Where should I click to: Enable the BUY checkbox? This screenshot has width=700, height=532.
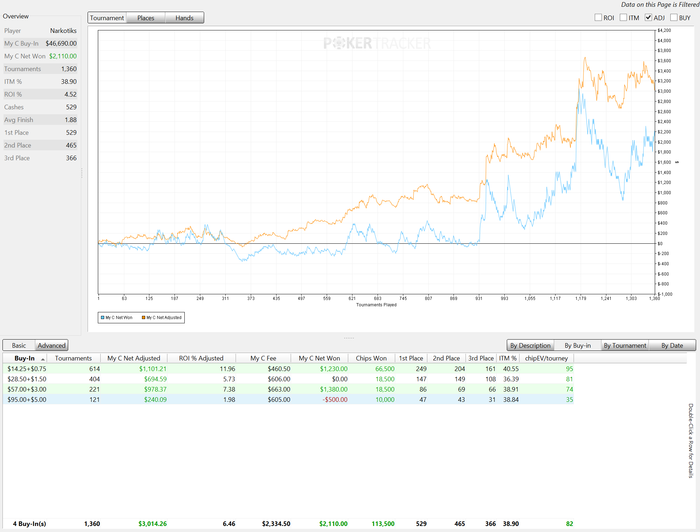674,17
